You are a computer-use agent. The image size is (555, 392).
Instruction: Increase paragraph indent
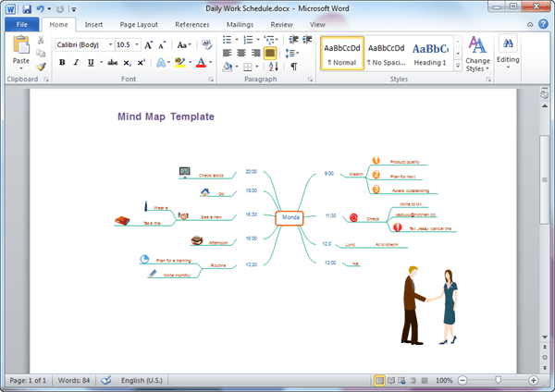(307, 40)
